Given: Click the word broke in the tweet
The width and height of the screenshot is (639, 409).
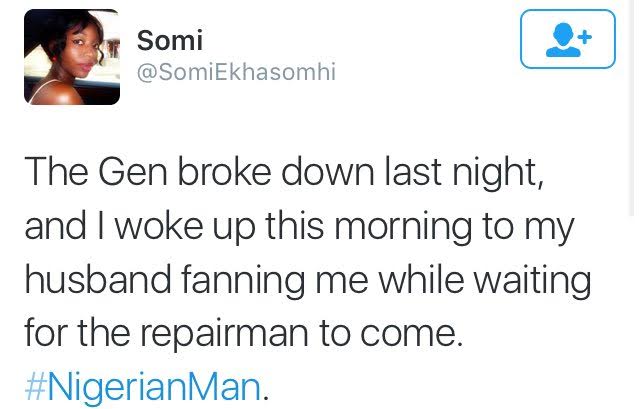Looking at the screenshot, I should [224, 172].
